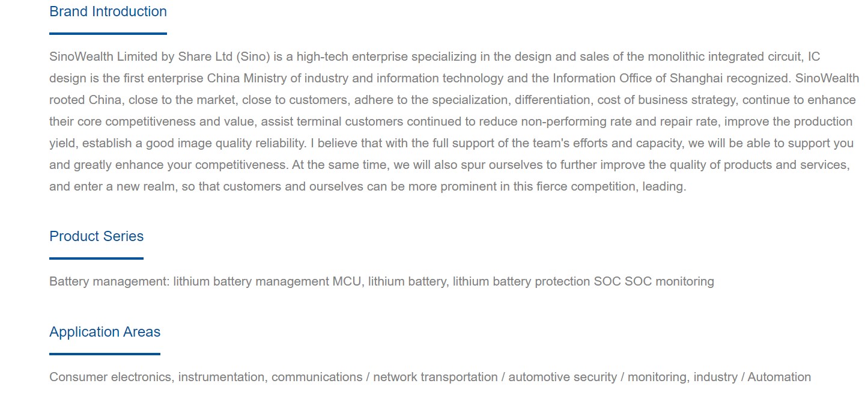This screenshot has width=868, height=416.
Task: Click the word Shanghai in the introduction
Action: point(696,79)
